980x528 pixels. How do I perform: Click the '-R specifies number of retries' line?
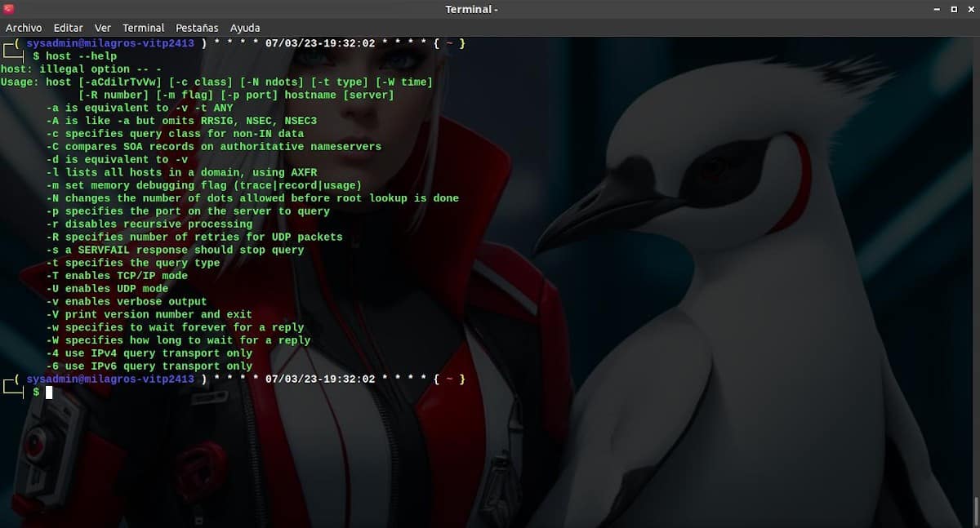pyautogui.click(x=194, y=237)
